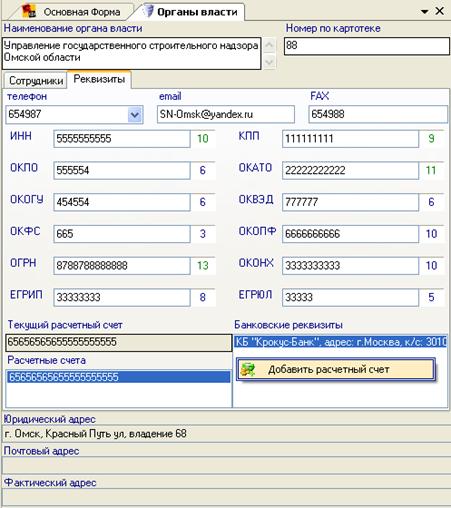This screenshot has width=451, height=508.
Task: Open the tab list dropdown arrow
Action: [x=424, y=12]
